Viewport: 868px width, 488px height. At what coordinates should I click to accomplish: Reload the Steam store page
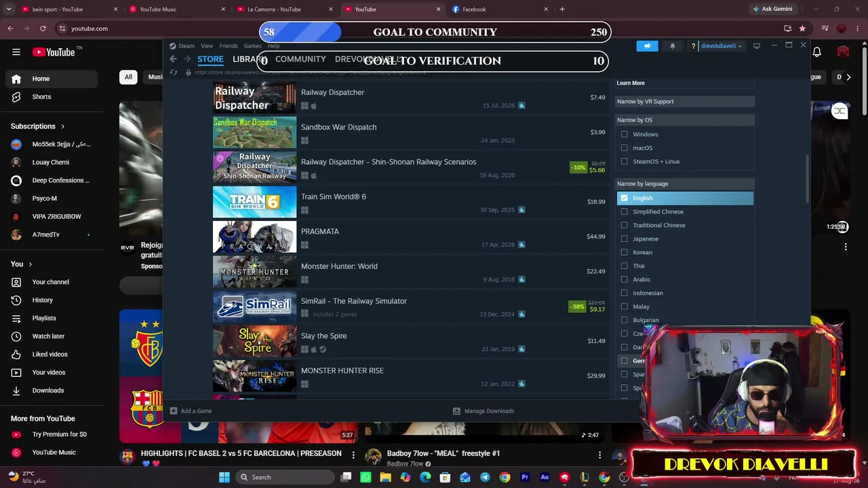pos(174,72)
